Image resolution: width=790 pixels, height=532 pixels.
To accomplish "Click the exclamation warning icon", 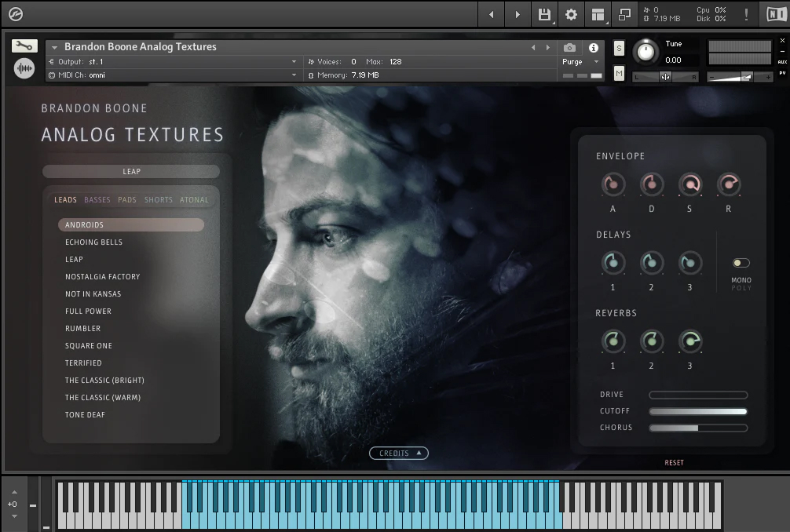I will pos(746,15).
